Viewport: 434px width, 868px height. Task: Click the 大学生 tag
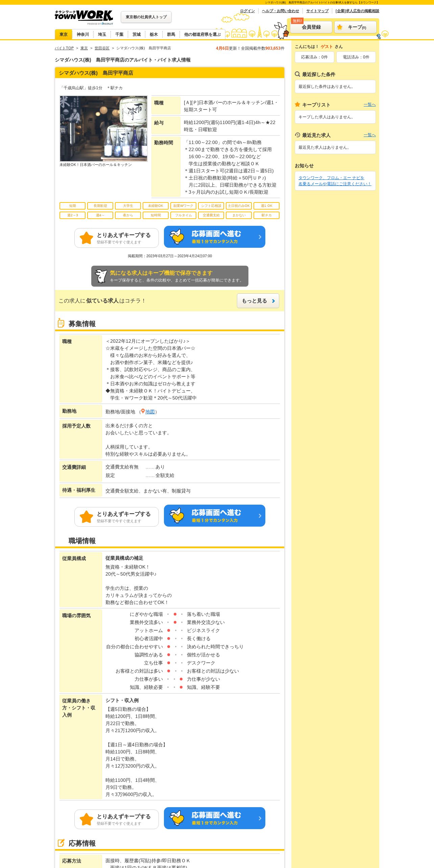(128, 206)
